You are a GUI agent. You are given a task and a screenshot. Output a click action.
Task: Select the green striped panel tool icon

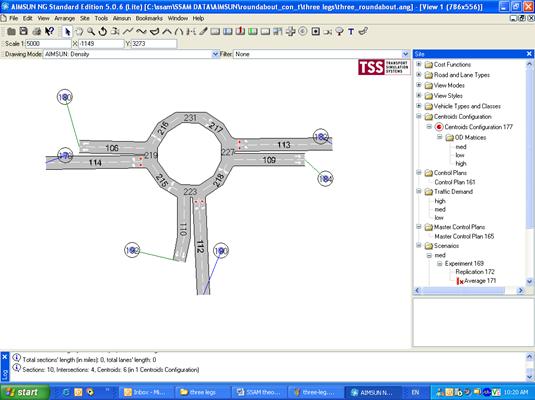tap(253, 32)
